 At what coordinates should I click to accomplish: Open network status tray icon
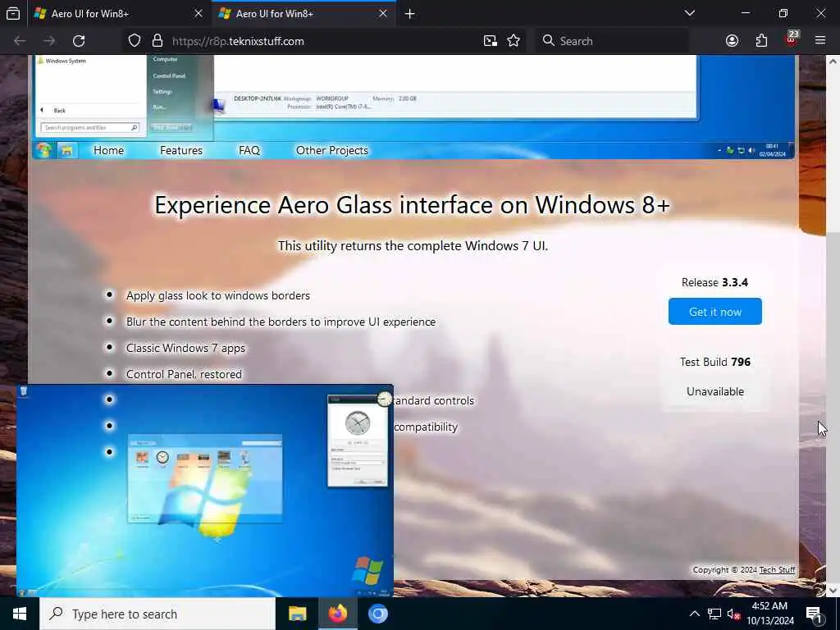[x=714, y=614]
